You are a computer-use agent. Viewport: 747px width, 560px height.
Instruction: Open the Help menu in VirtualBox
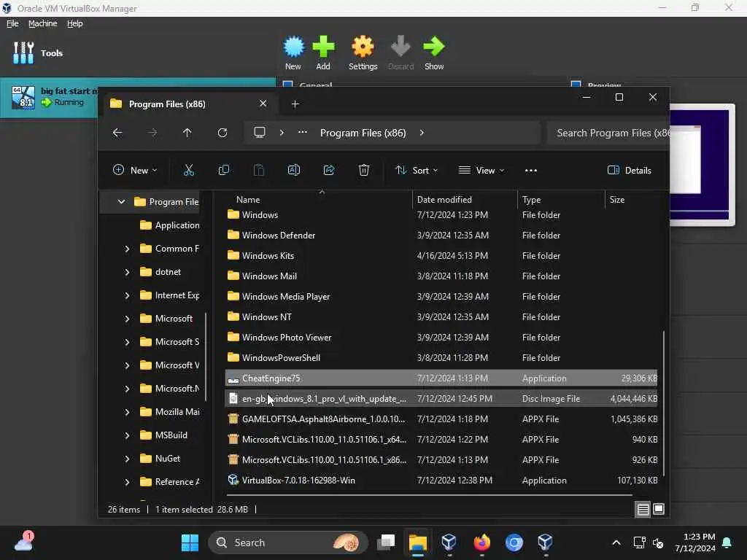coord(75,23)
